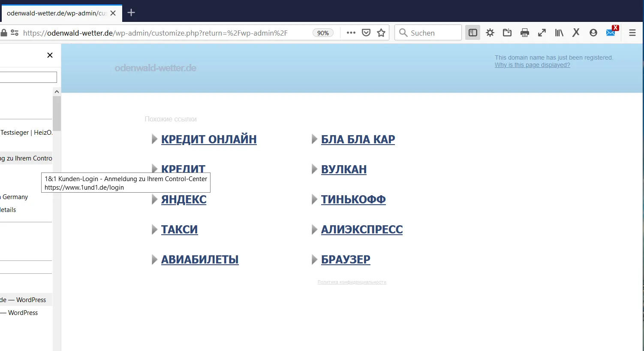Select the 'zu Ihrem Contro' sidebar entry
The image size is (644, 351).
pos(26,158)
